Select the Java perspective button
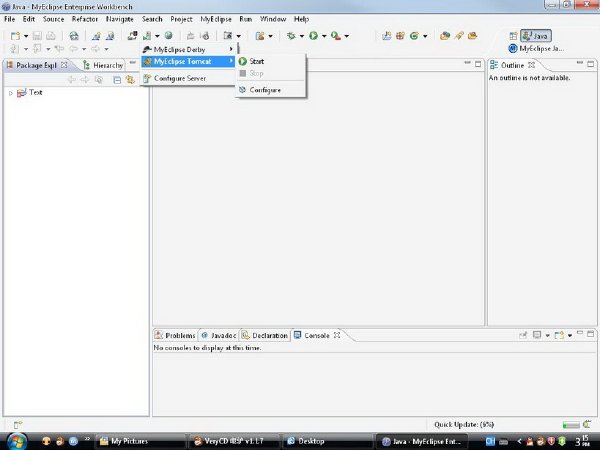The width and height of the screenshot is (600, 450). (x=536, y=36)
